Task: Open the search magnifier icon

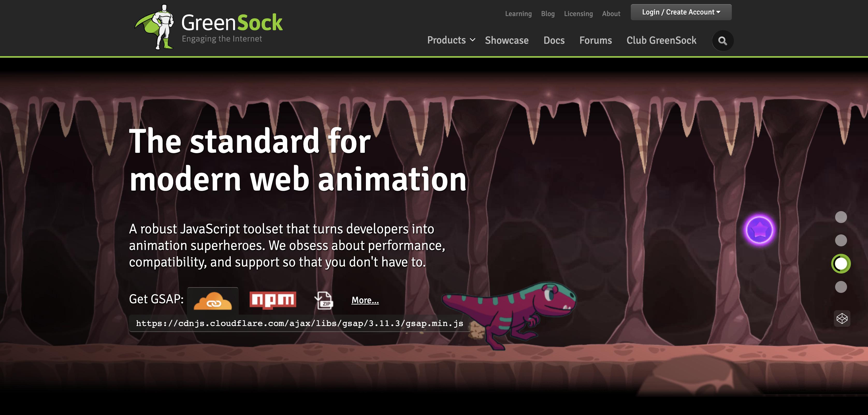Action: 722,41
